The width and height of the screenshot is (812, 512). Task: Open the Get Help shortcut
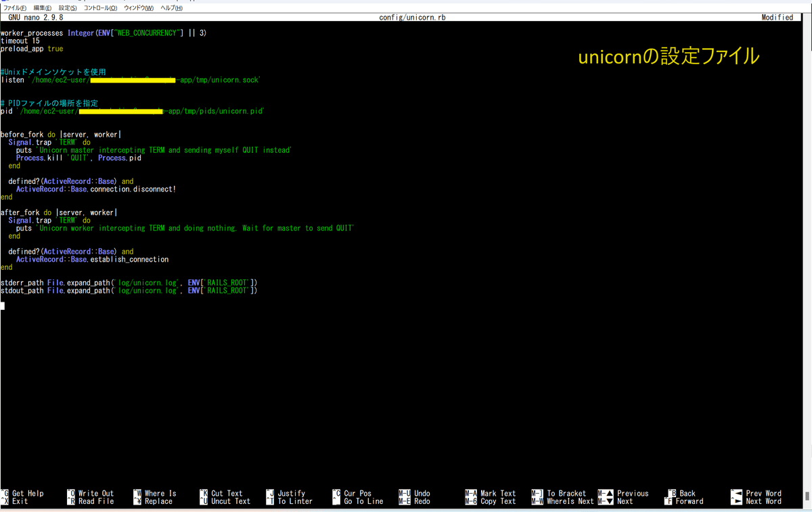(x=20, y=493)
